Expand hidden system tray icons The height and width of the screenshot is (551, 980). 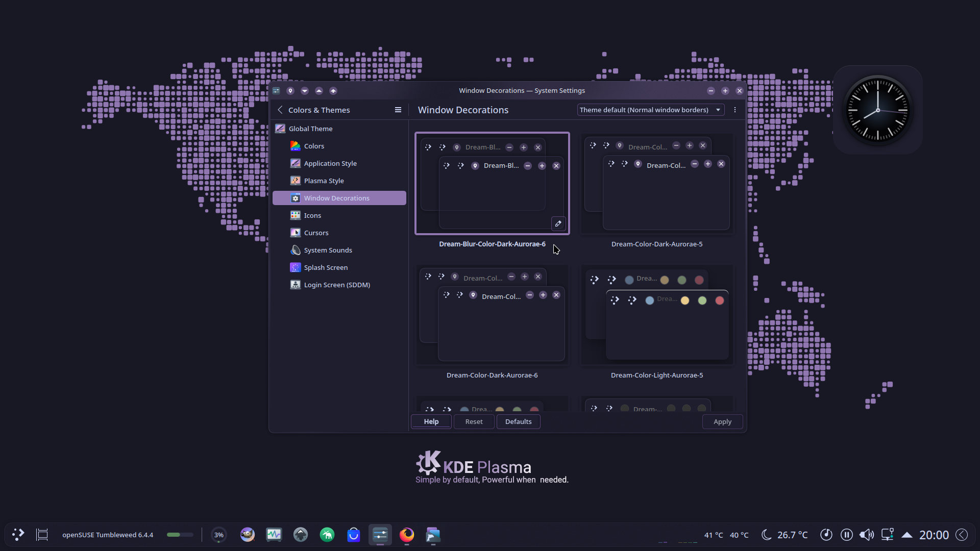(x=907, y=535)
